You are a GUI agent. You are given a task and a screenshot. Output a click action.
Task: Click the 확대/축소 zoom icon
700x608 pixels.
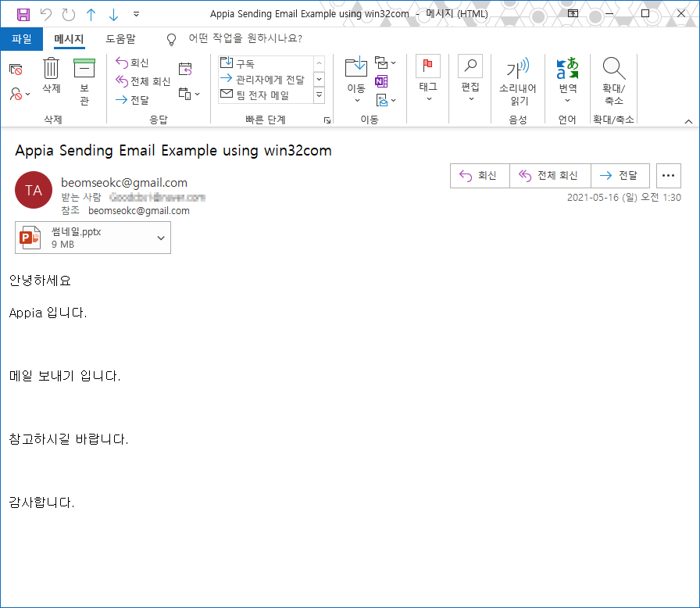[614, 68]
